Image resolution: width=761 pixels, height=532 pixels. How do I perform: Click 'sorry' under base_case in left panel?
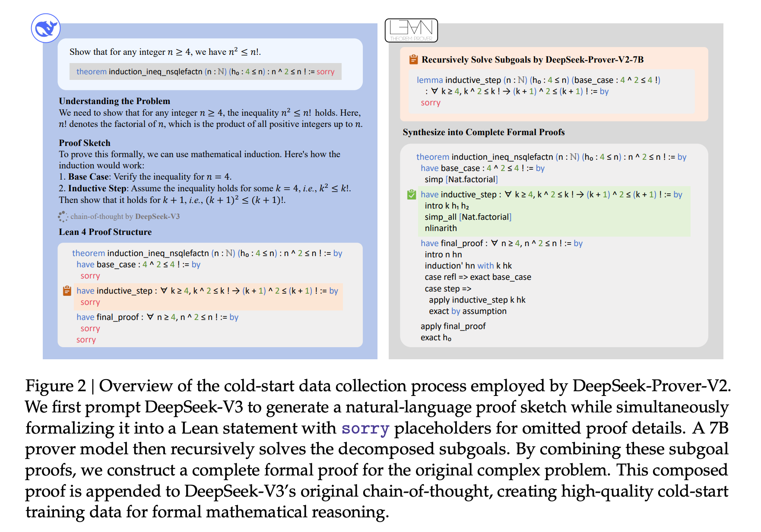[x=90, y=276]
